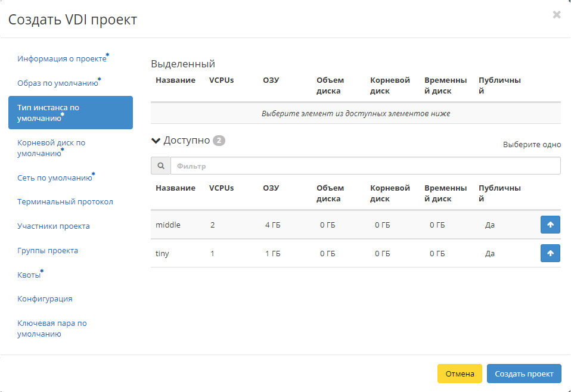Add the middle instance type with arrow button
This screenshot has width=571, height=392.
coord(550,225)
